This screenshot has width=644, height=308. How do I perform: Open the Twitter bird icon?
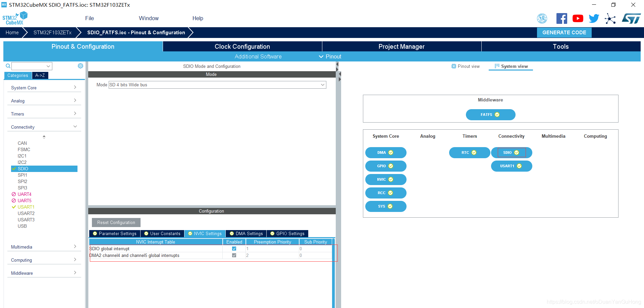[x=594, y=18]
